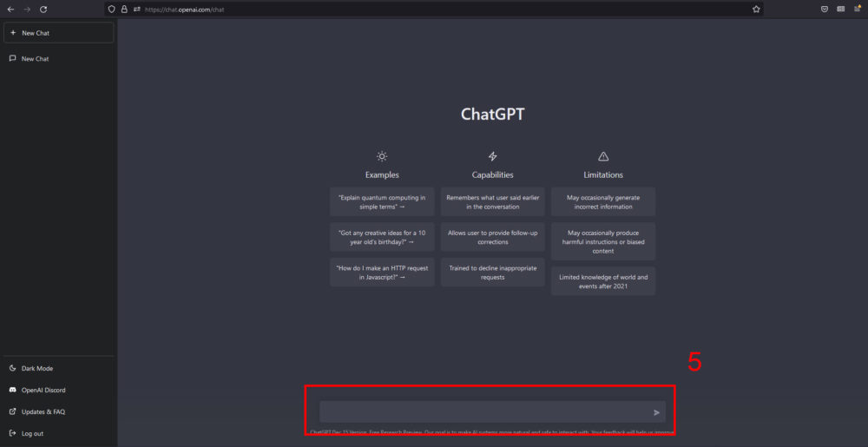
Task: Click the sidebar panel icon next to Pocket
Action: [841, 10]
